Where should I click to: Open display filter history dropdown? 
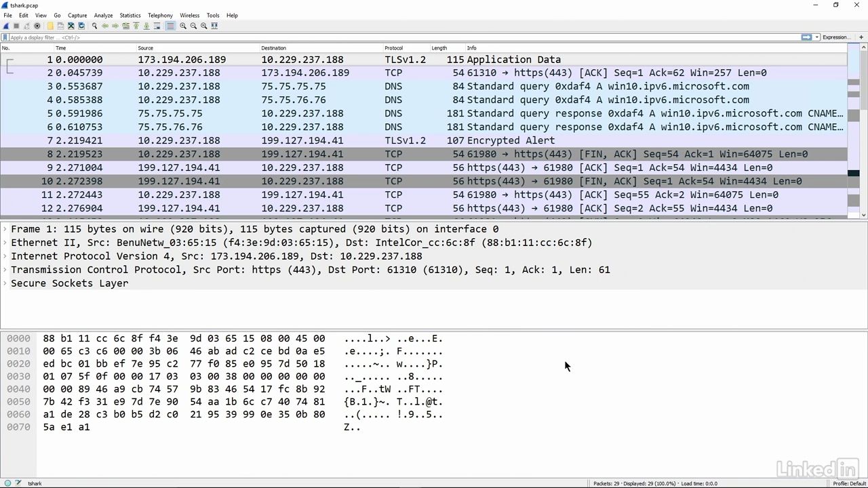(817, 37)
